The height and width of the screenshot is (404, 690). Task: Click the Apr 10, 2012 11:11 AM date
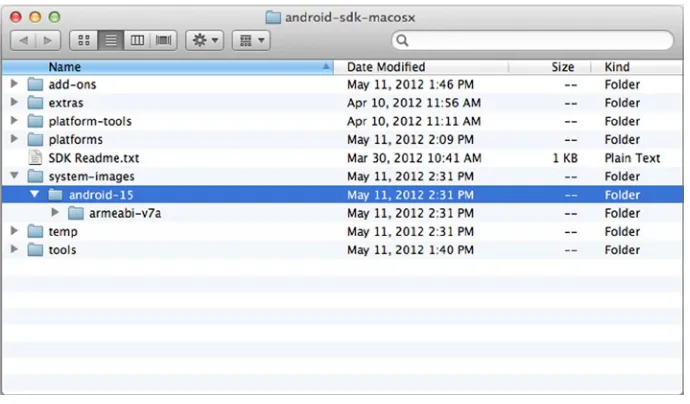[x=414, y=121]
